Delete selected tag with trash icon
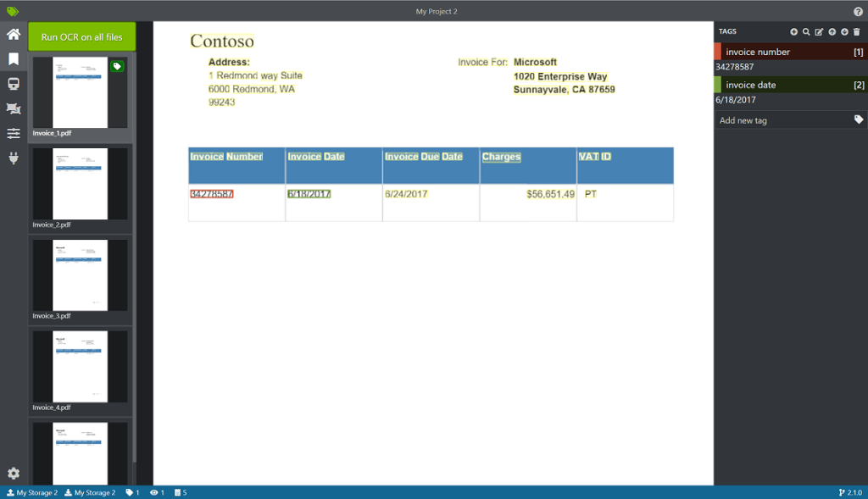868x499 pixels. (x=856, y=32)
